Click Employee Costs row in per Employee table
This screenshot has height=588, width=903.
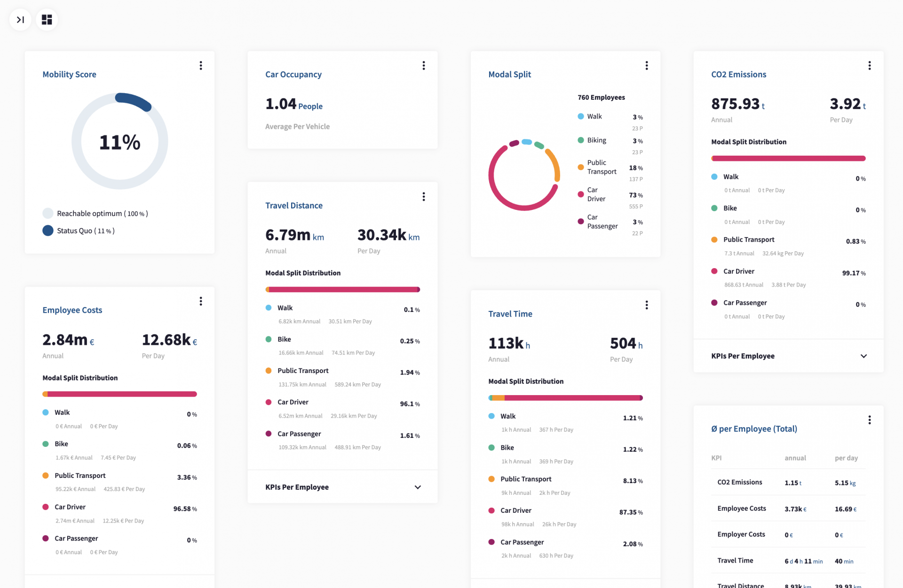point(788,509)
